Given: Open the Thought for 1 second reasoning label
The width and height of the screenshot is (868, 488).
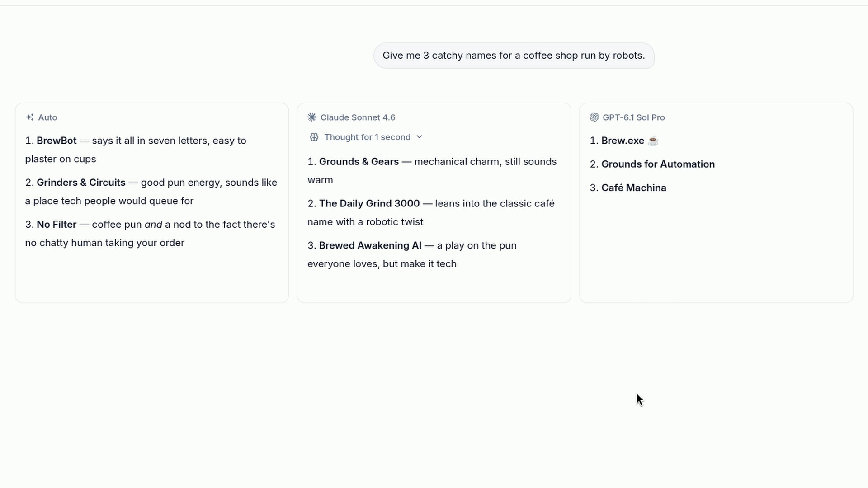Looking at the screenshot, I should (367, 137).
